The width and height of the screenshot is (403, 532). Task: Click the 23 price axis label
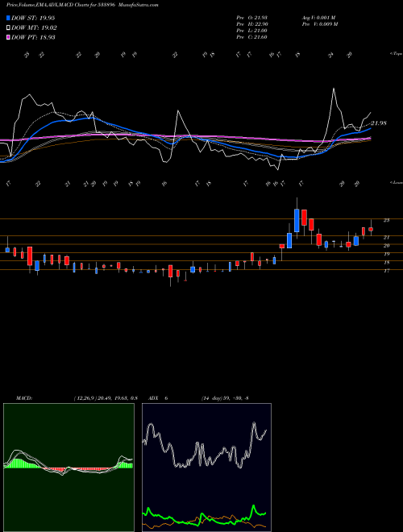click(386, 220)
